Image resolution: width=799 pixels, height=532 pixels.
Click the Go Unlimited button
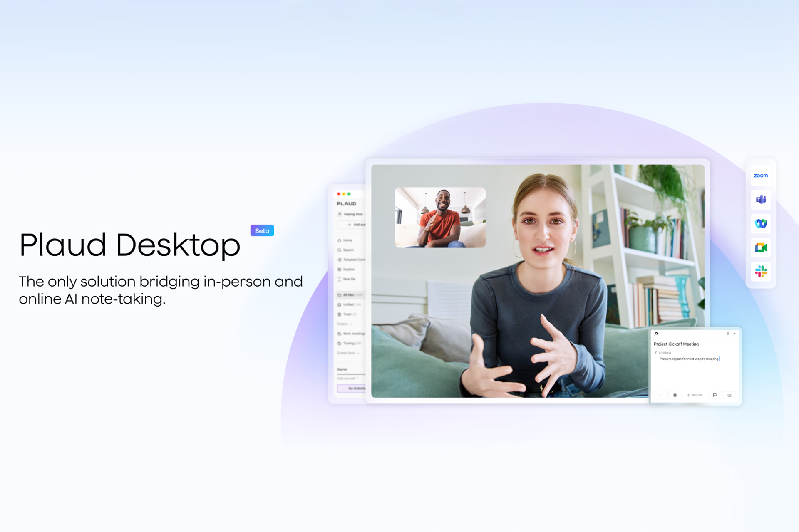[352, 388]
